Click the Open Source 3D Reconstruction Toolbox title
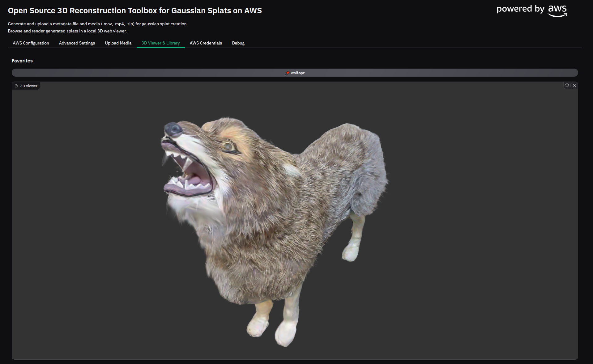Screen dimensions: 593x364 (135, 11)
